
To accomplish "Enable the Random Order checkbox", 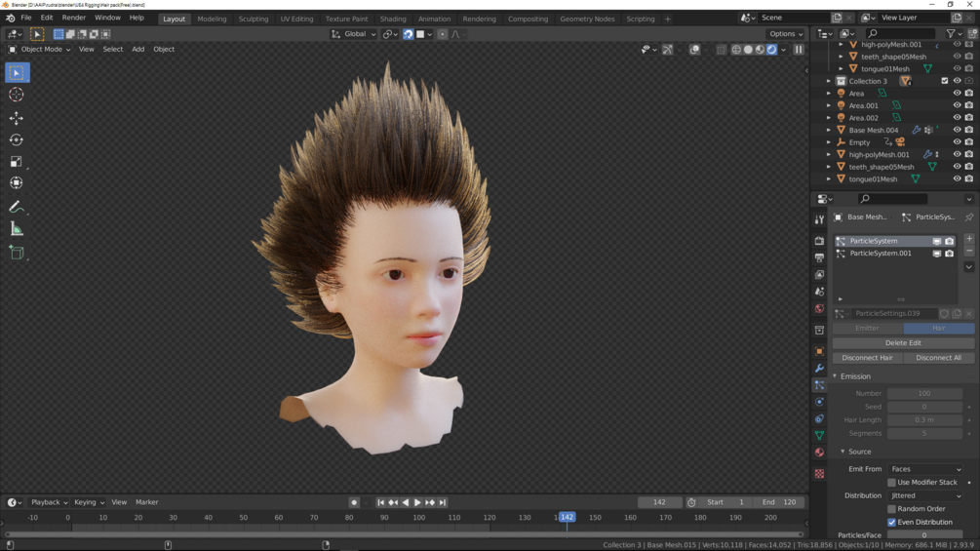I will [891, 509].
